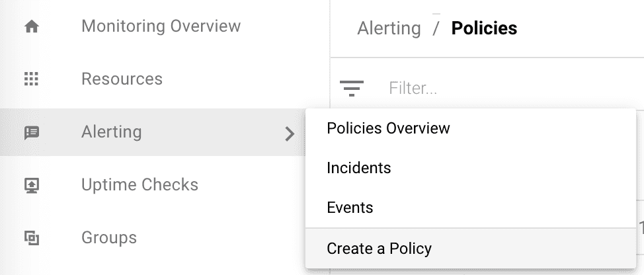Open Uptime Checks label in sidebar
Viewport: 644px width, 275px height.
tap(140, 184)
